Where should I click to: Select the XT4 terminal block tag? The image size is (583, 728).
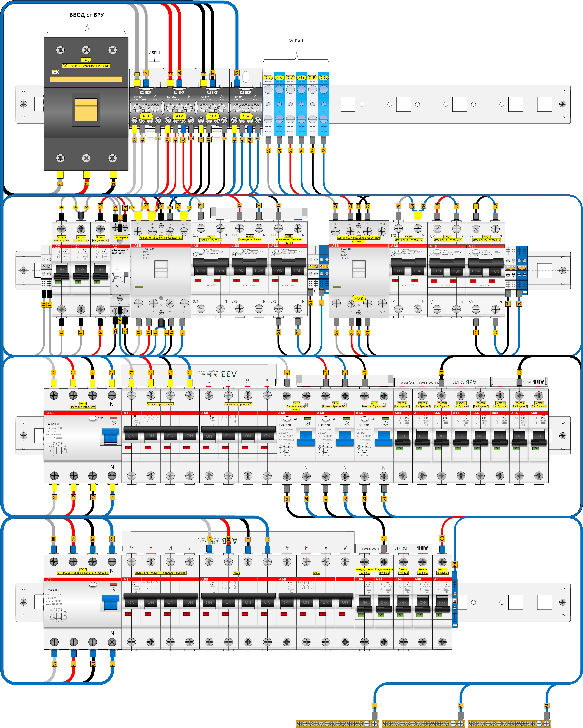pos(246,116)
